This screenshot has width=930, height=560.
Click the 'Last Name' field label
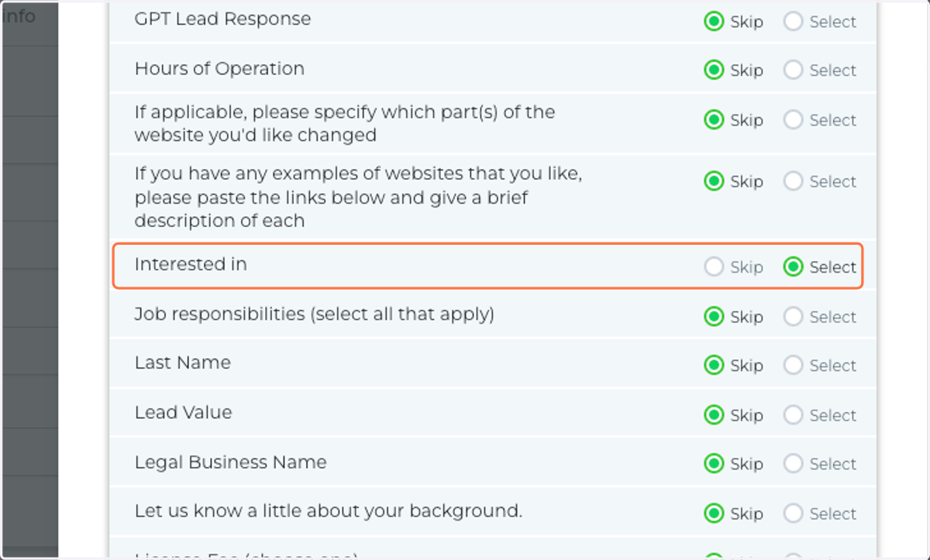pyautogui.click(x=182, y=363)
